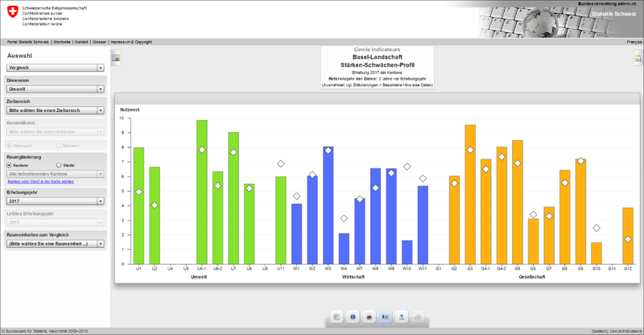The image size is (644, 335).
Task: Click the W8 x-axis label
Action: tap(375, 268)
